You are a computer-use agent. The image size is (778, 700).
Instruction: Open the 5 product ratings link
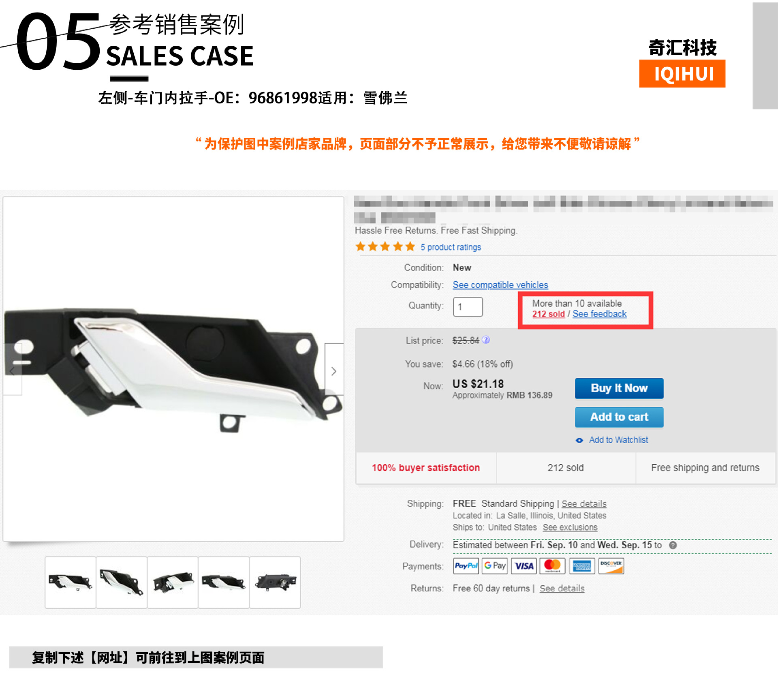point(451,247)
